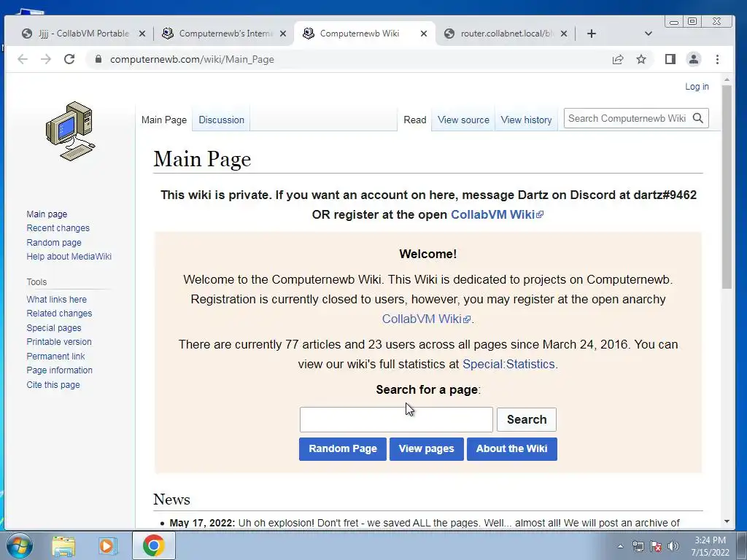Click the padlock site info icon
The image size is (747, 560).
98,59
